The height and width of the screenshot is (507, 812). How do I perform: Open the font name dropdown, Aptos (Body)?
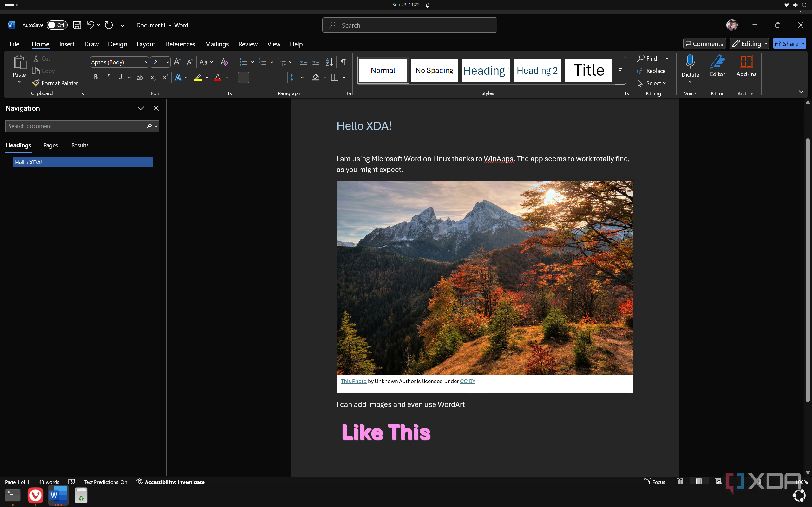click(146, 62)
